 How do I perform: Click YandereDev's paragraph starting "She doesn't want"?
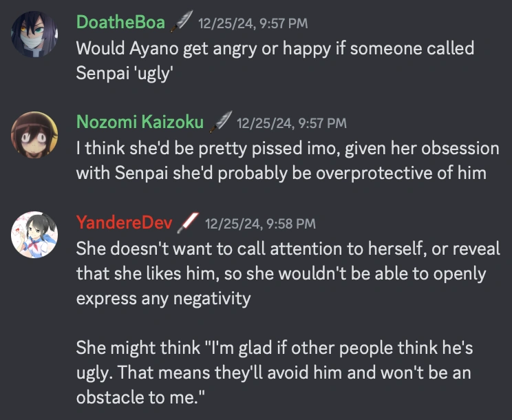[288, 273]
